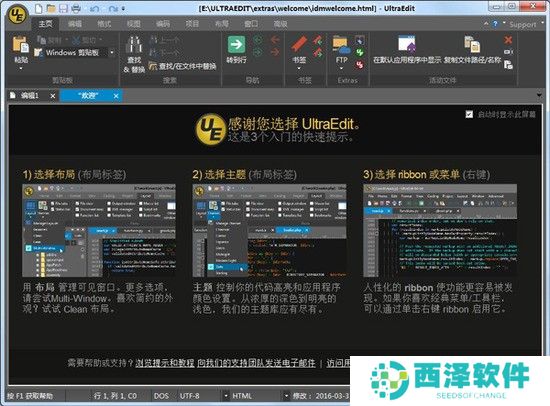Open the FTP folder-cloud icon
Viewport: 550px width, 406px height.
tap(341, 45)
